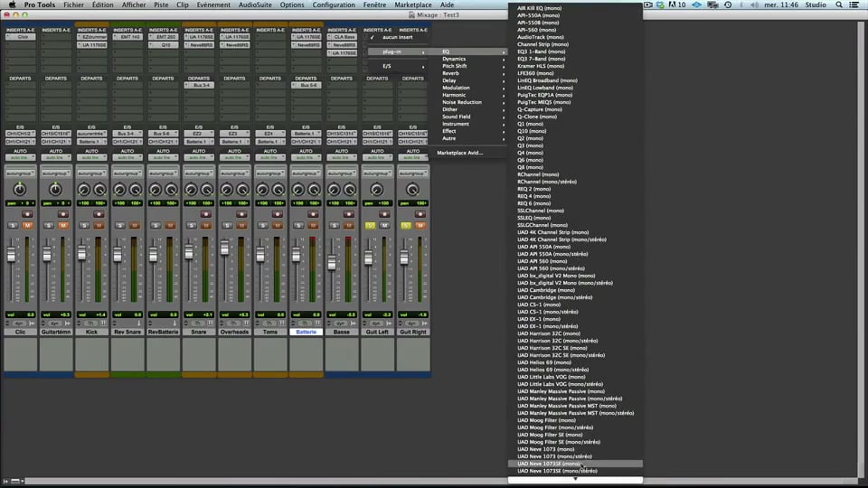Click the TeamViewer blue arrows menu bar icon
Image resolution: width=868 pixels, height=488 pixels.
[x=696, y=5]
